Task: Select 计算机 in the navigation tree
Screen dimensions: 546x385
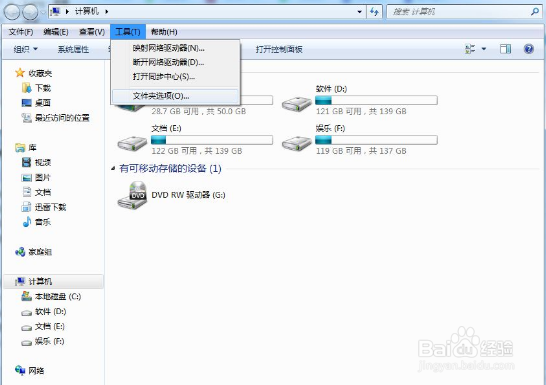Action: point(53,281)
